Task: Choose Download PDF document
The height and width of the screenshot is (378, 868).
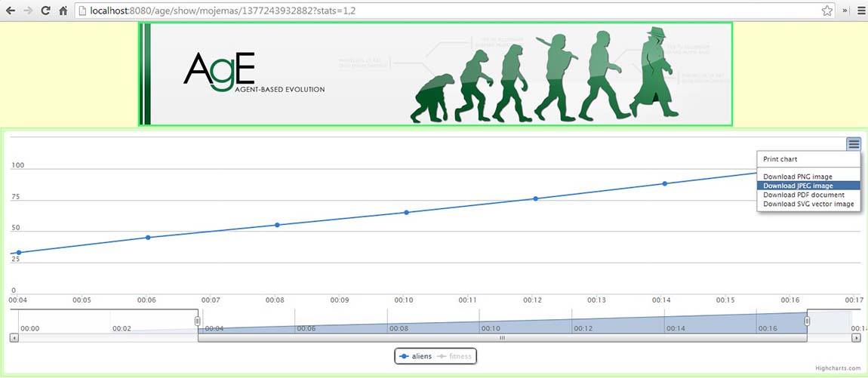Action: (803, 195)
